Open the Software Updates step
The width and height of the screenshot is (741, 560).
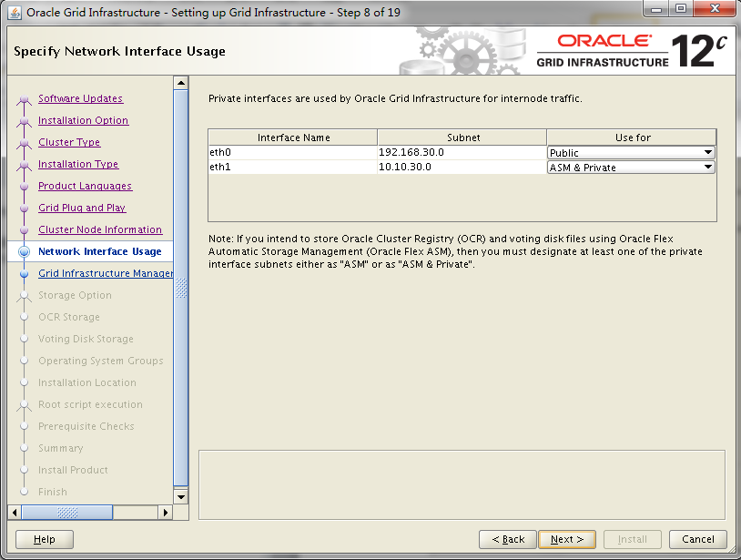point(80,98)
